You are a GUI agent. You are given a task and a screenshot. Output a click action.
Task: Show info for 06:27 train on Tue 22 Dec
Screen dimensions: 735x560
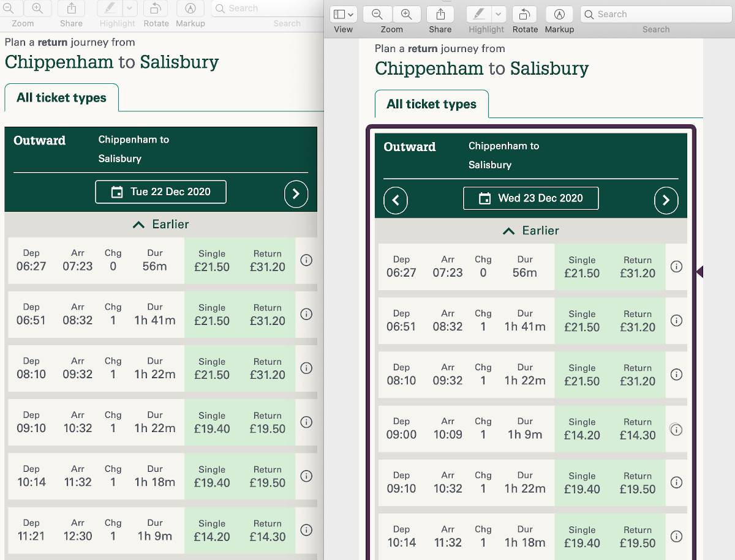pyautogui.click(x=306, y=260)
